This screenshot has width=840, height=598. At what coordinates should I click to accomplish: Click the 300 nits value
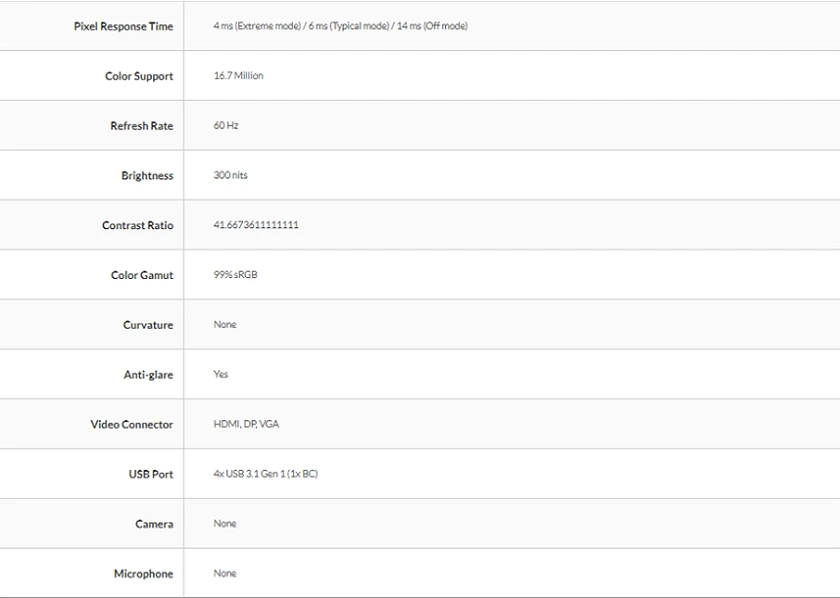230,175
